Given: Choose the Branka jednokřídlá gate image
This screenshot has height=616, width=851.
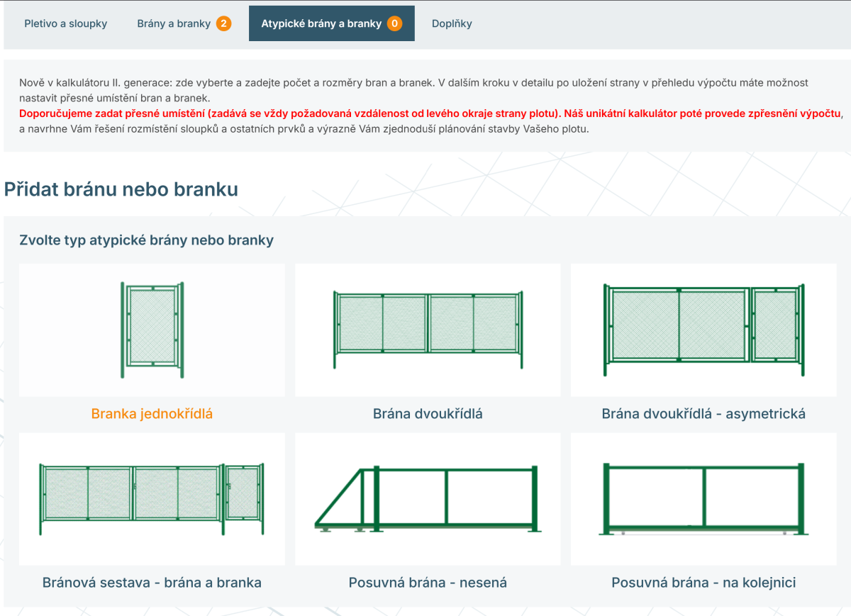Looking at the screenshot, I should 152,330.
